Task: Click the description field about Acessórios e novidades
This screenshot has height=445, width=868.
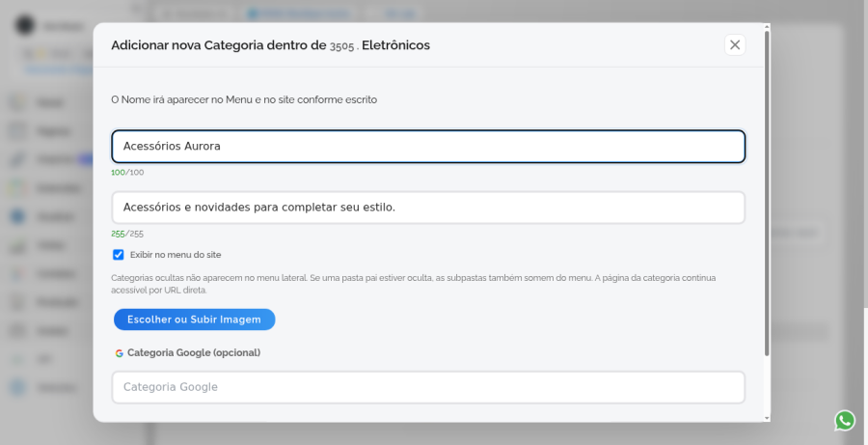Action: (428, 208)
